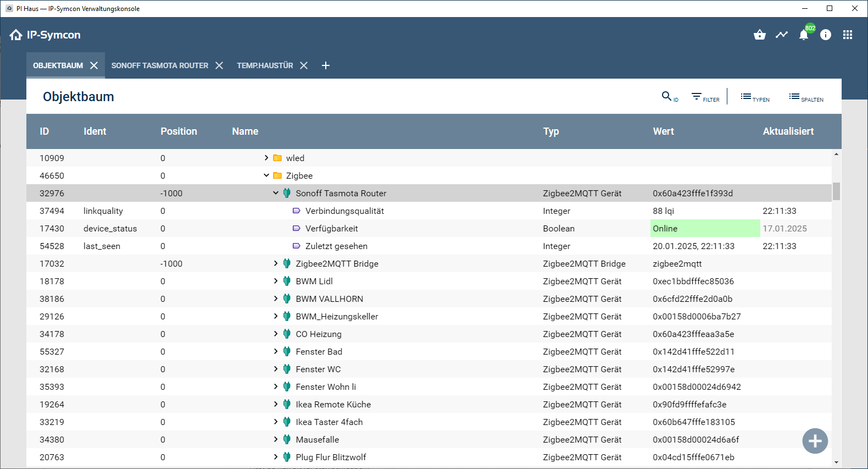Close the Temp.Haustür tab
868x469 pixels.
tap(304, 65)
